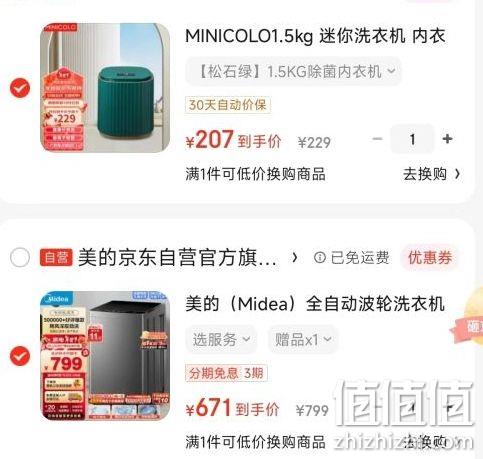The image size is (483, 459).
Task: Open the green MINICOLO washer thumbnail
Action: point(105,88)
